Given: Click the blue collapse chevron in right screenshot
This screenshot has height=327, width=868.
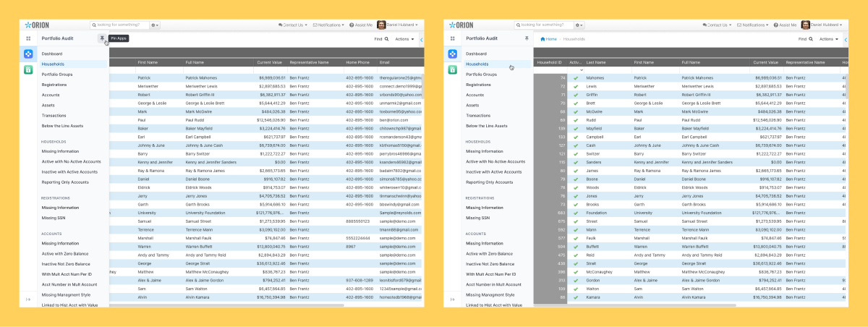Looking at the screenshot, I should [x=846, y=39].
